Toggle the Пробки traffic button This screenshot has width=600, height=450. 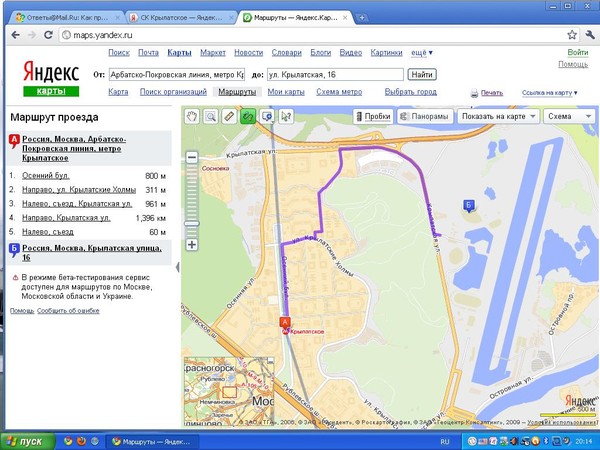tap(373, 116)
